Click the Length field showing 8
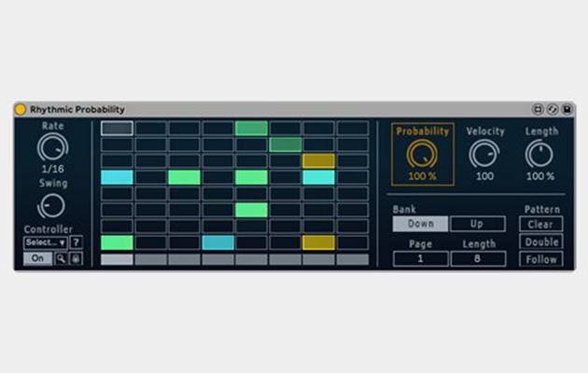This screenshot has height=373, width=588. [x=478, y=258]
